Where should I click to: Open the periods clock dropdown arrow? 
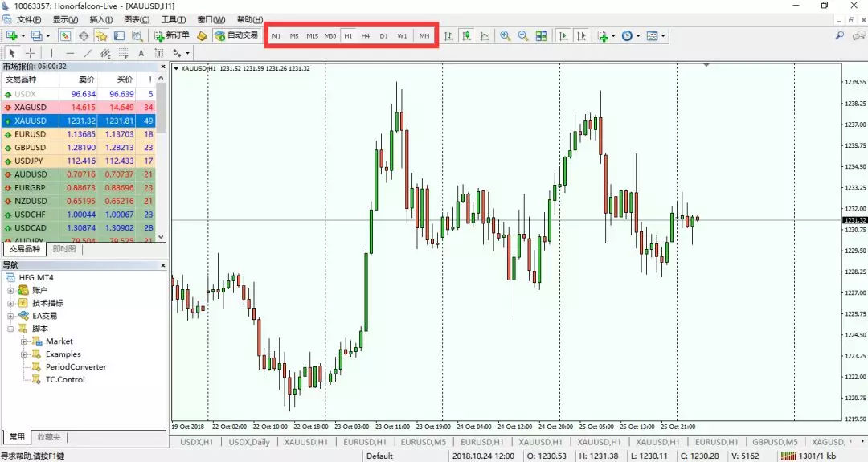pyautogui.click(x=638, y=36)
